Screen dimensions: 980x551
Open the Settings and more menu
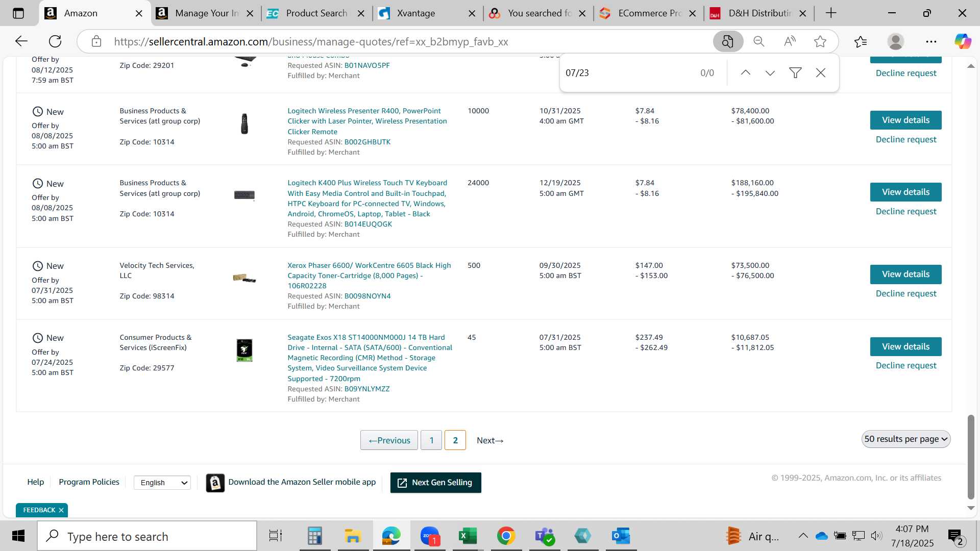[x=931, y=41]
